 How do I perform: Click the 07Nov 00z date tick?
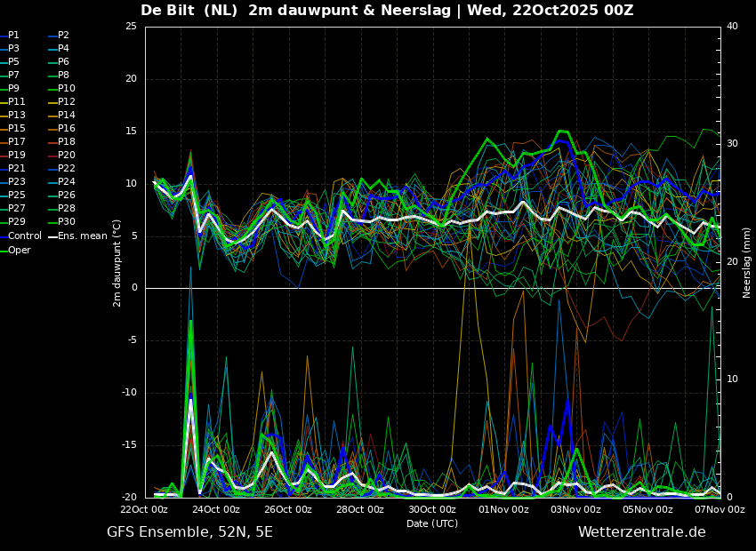pyautogui.click(x=720, y=510)
